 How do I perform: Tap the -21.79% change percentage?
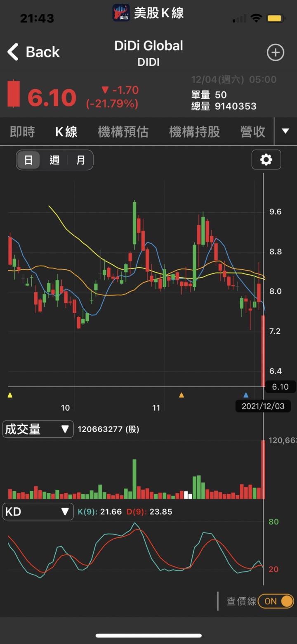coord(112,104)
